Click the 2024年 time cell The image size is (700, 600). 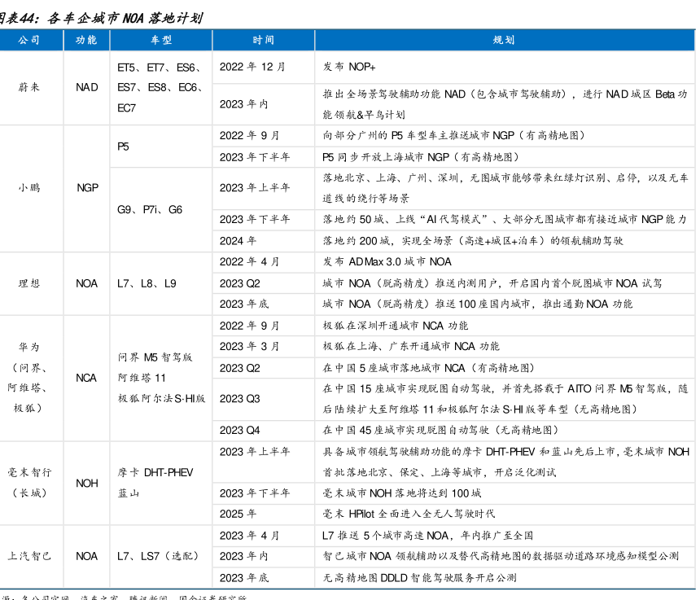(238, 241)
